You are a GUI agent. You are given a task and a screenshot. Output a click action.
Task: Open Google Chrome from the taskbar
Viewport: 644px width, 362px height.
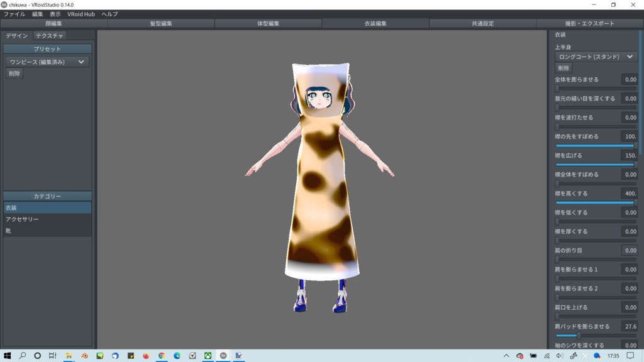162,356
